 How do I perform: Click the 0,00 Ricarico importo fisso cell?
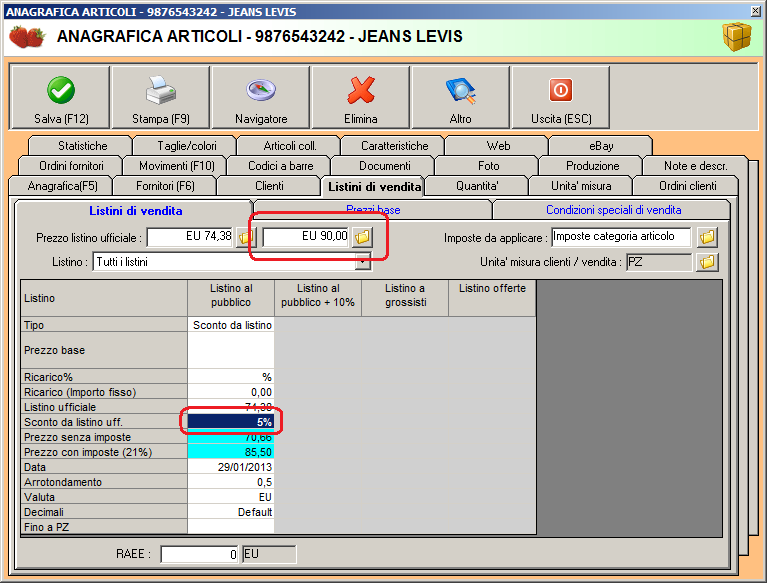click(231, 392)
